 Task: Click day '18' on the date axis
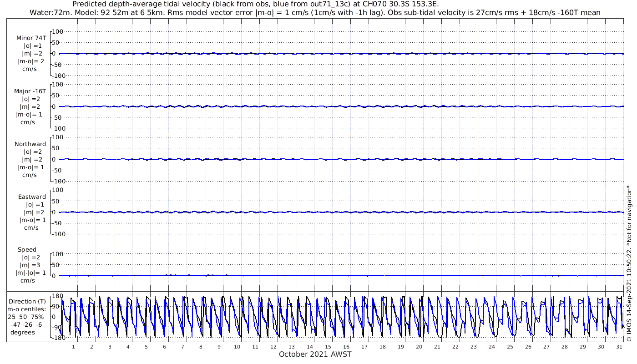pyautogui.click(x=383, y=347)
